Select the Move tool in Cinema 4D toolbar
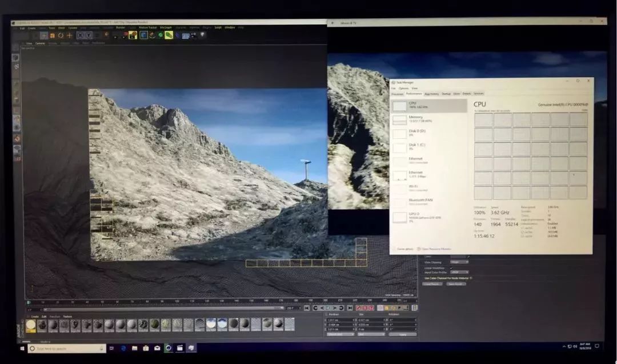The height and width of the screenshot is (364, 617). [43, 35]
